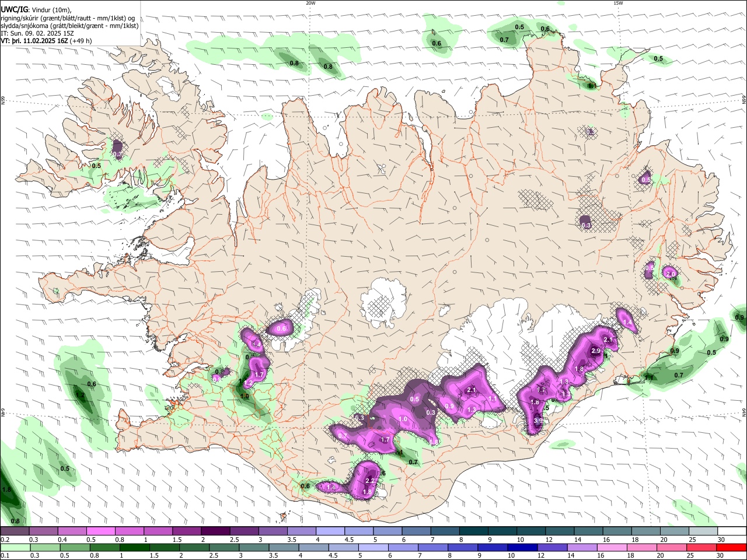
Task: Pick the 1–1.5 swatch in the purple snow scale
Action: (158, 531)
